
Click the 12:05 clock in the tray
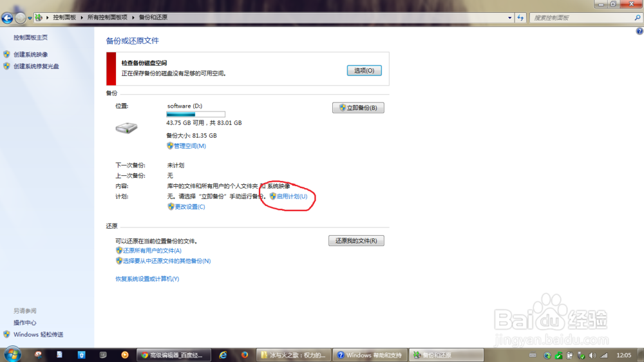click(624, 355)
